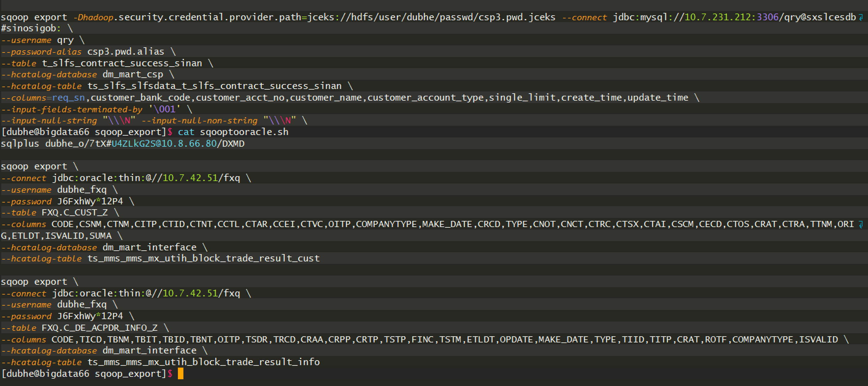Click the 10.7.231.212 MySQL host address
This screenshot has height=386, width=868.
(717, 17)
